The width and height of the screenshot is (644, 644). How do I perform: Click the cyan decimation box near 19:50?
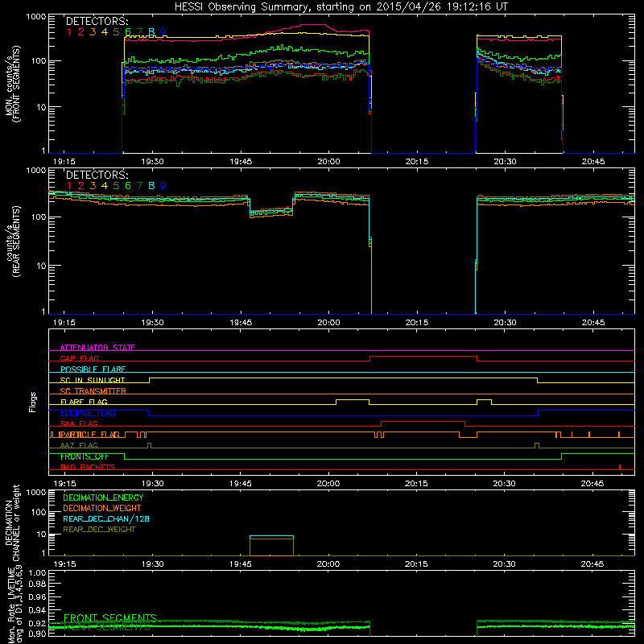tap(271, 536)
